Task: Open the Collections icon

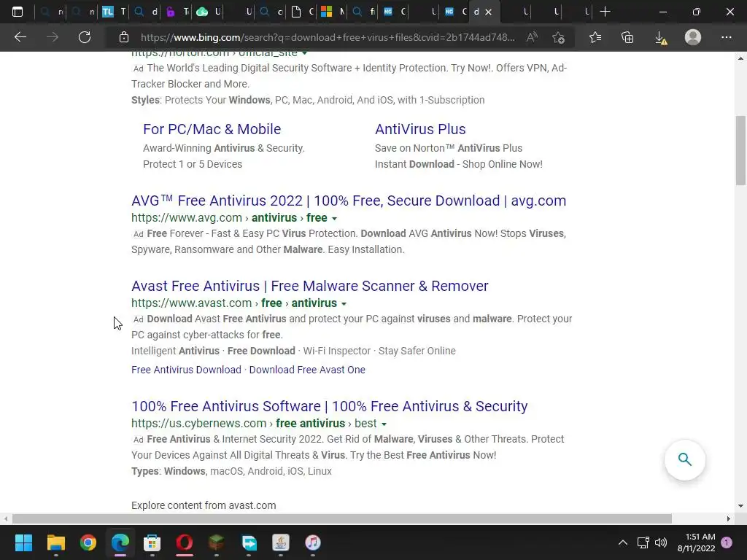Action: click(x=628, y=37)
